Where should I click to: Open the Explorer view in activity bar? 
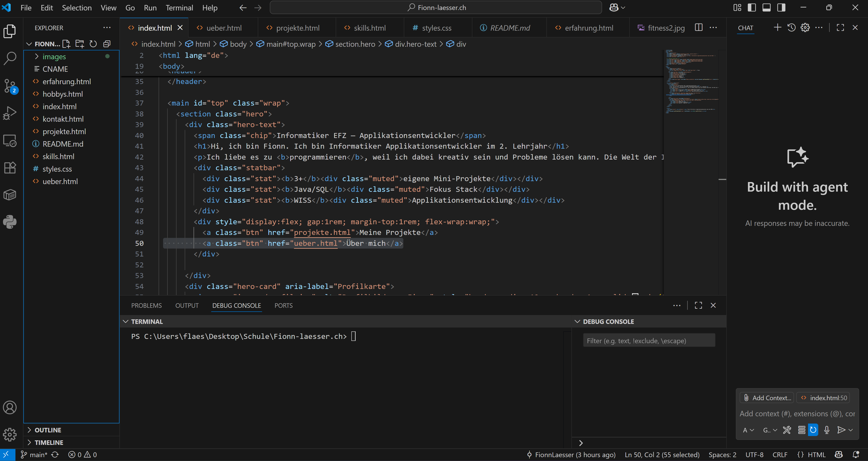[x=10, y=31]
